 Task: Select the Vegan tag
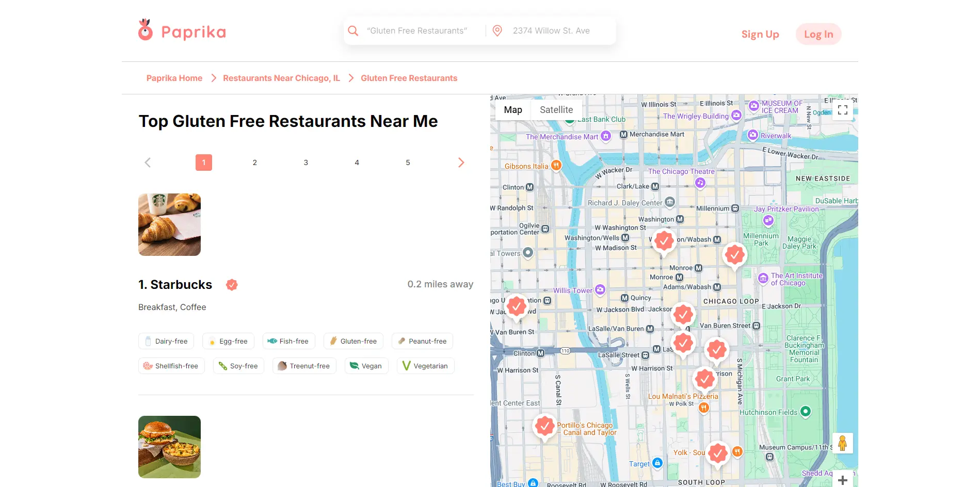(366, 366)
